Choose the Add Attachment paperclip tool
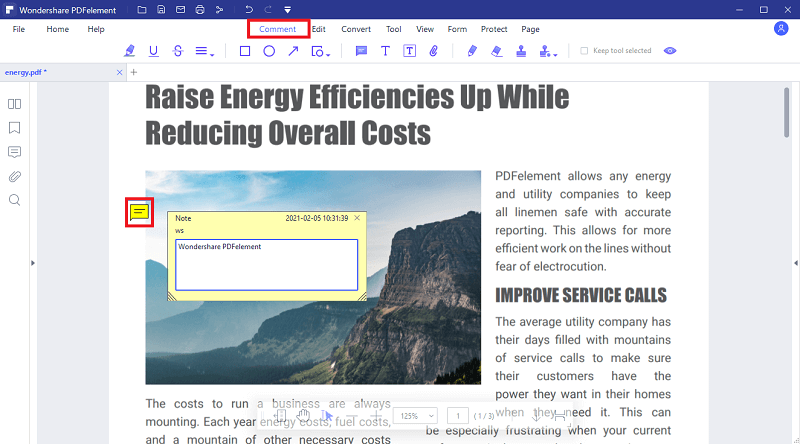 coord(434,51)
